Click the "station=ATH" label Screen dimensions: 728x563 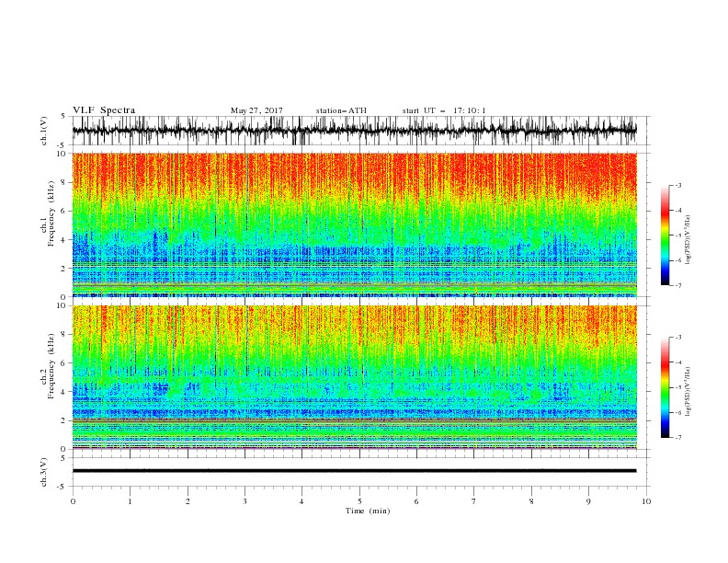[341, 110]
